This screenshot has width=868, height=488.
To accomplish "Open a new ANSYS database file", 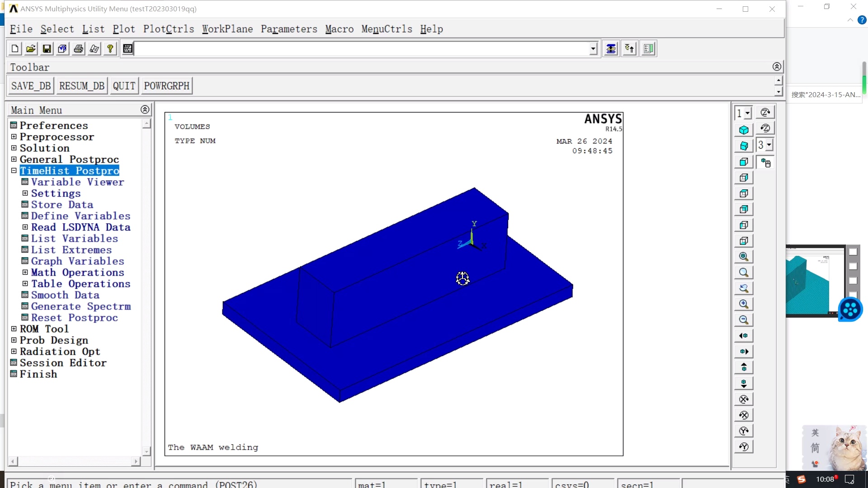I will point(14,48).
